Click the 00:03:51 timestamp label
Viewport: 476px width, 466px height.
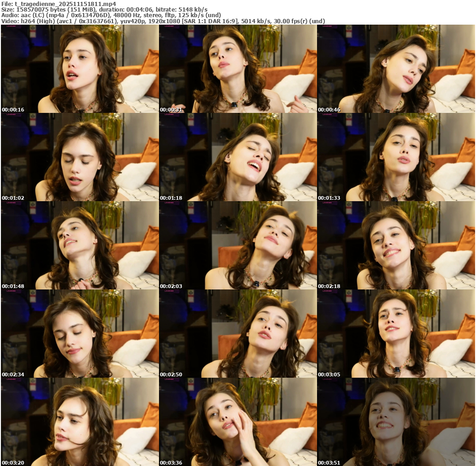(x=329, y=462)
